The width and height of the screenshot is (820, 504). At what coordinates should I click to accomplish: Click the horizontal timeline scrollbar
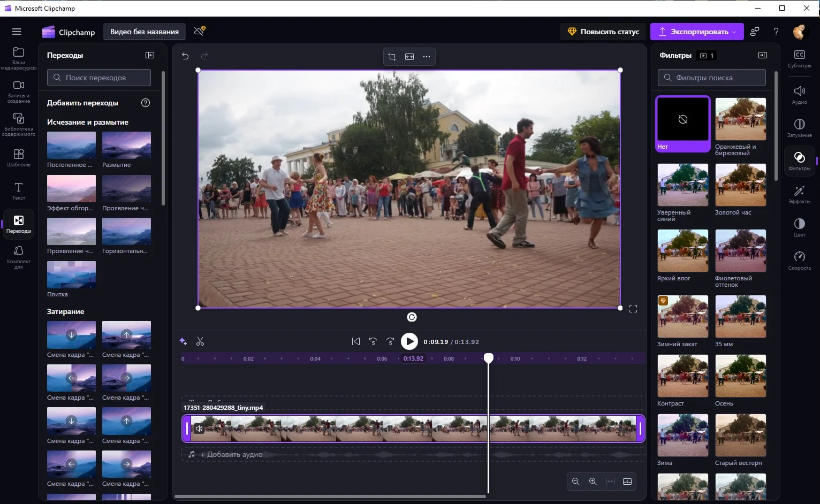tap(330, 497)
